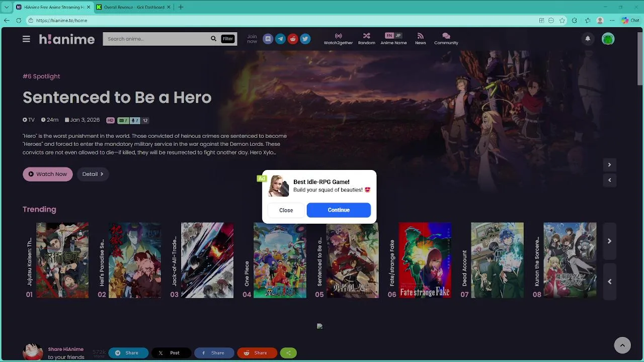Click Watch Now button
The height and width of the screenshot is (362, 644).
point(48,174)
